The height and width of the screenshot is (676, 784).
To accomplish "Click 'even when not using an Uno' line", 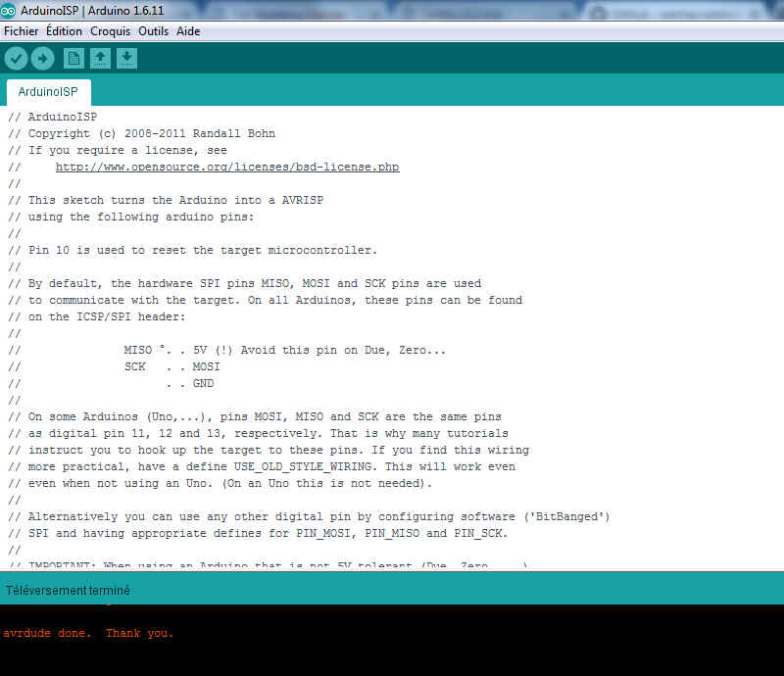I will [x=220, y=484].
